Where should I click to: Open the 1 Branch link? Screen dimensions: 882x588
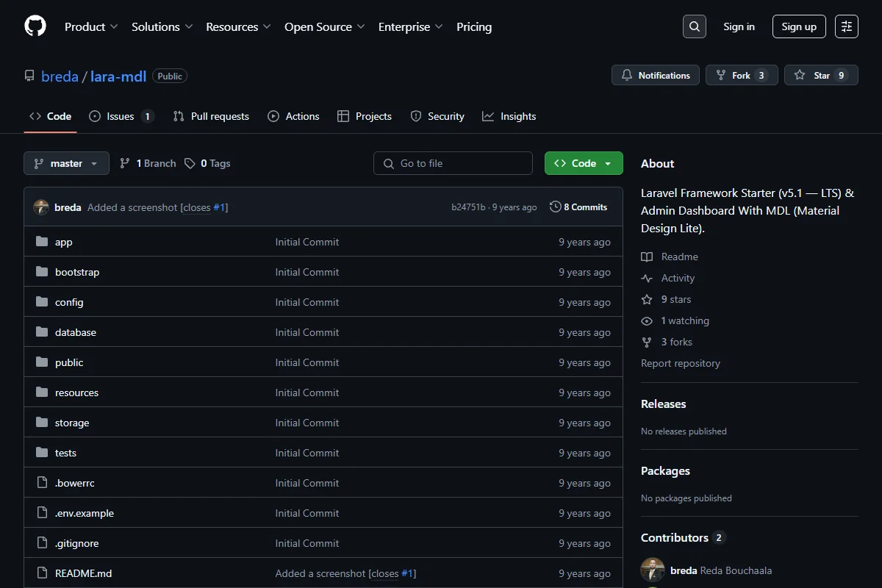(148, 163)
